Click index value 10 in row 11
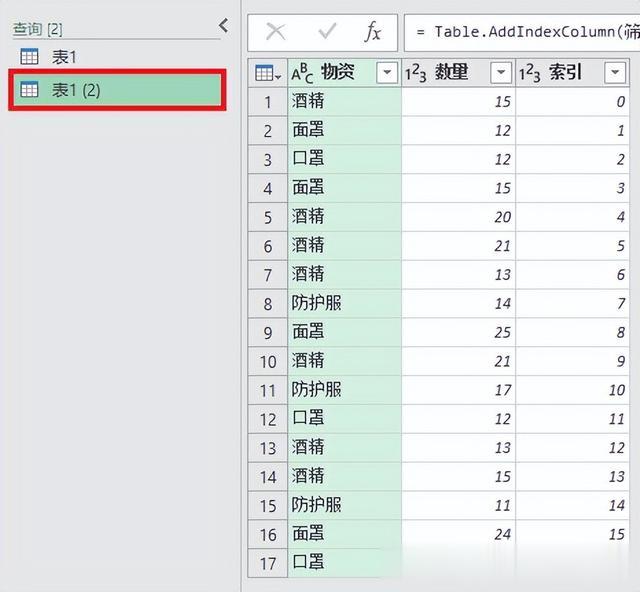This screenshot has width=640, height=592. (573, 390)
